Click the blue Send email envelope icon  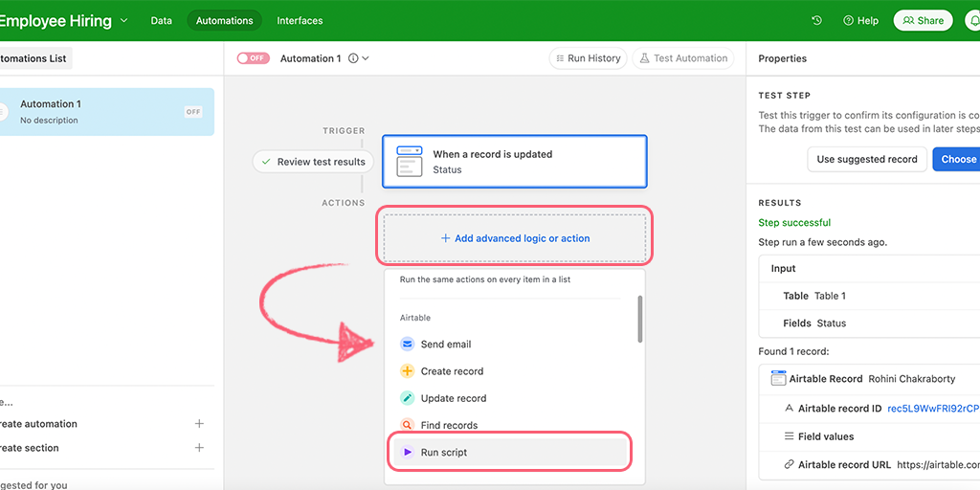(407, 345)
